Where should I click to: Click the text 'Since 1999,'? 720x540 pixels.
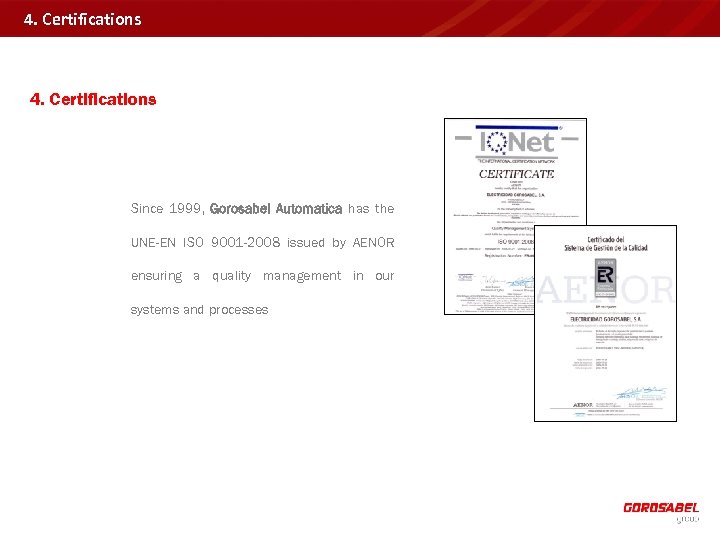[167, 209]
